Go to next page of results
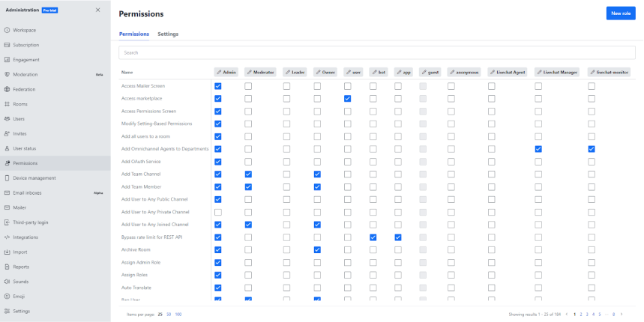 (x=622, y=314)
